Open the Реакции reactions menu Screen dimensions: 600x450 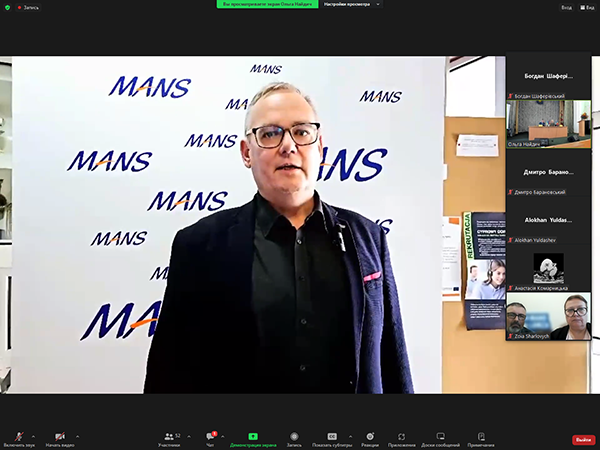pyautogui.click(x=370, y=439)
